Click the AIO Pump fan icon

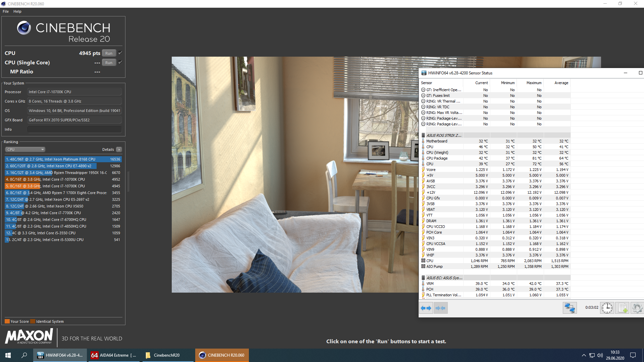tap(423, 266)
